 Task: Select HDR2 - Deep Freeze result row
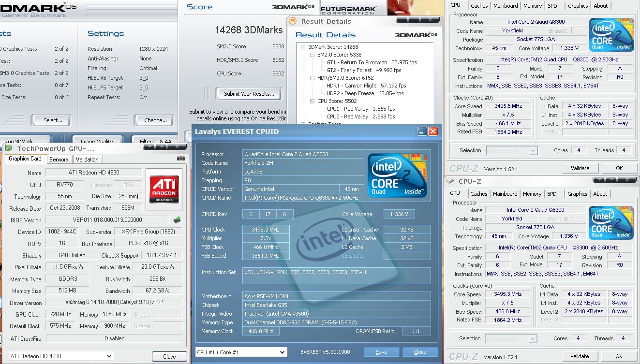[x=365, y=93]
